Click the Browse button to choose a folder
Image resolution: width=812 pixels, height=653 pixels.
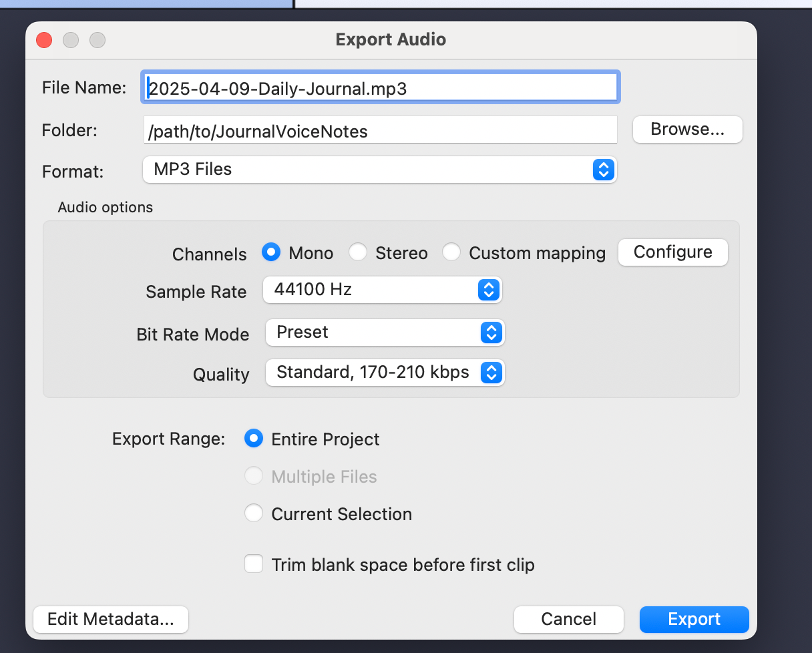(x=687, y=130)
